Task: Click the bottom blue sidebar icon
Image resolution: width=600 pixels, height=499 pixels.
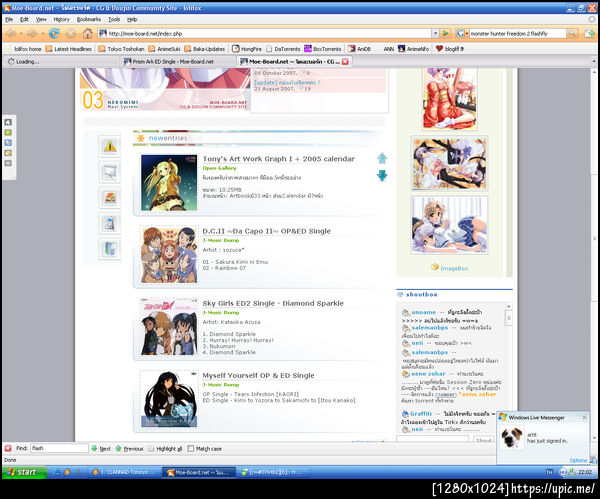Action: point(110,249)
